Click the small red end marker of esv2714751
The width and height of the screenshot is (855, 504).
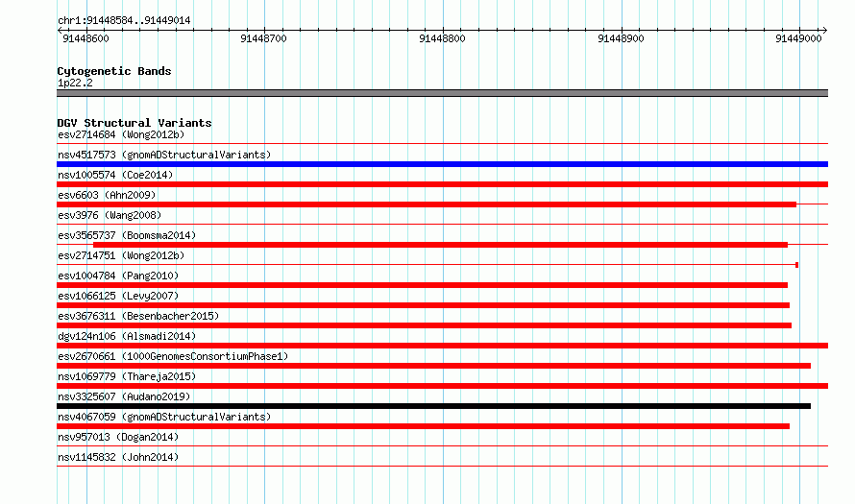tap(796, 265)
